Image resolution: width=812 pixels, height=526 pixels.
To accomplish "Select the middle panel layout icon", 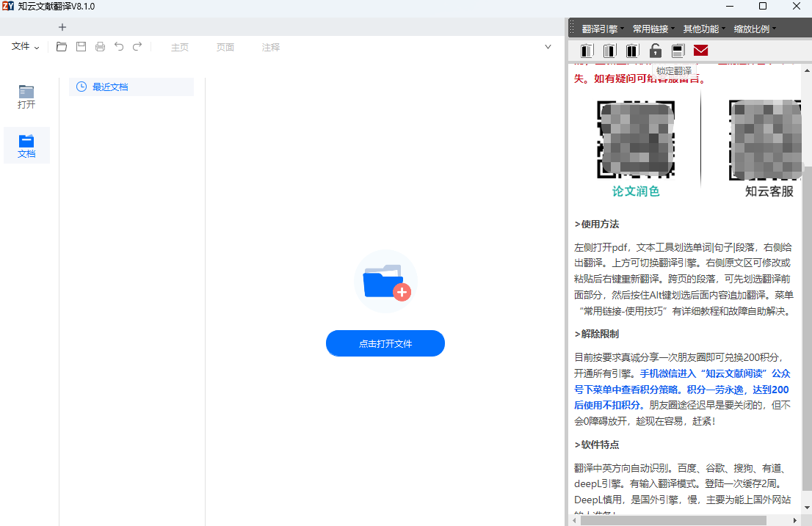I will coord(609,51).
